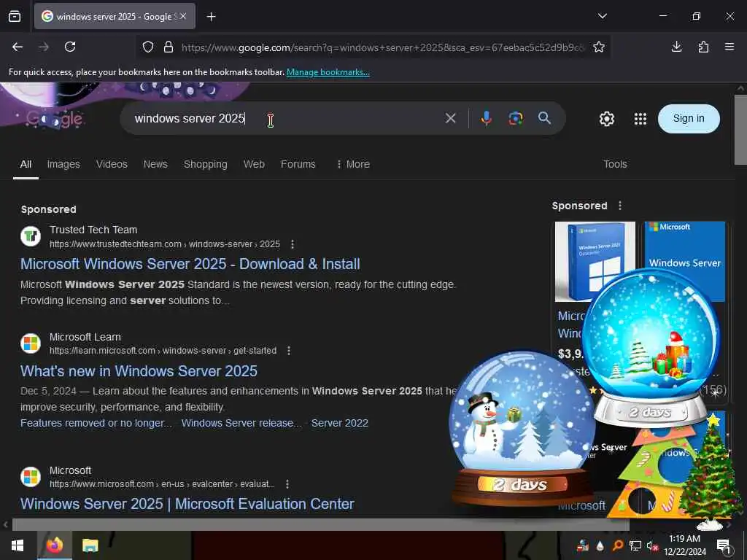747x560 pixels.
Task: Open Firefox View button in the tab bar
Action: point(15,17)
